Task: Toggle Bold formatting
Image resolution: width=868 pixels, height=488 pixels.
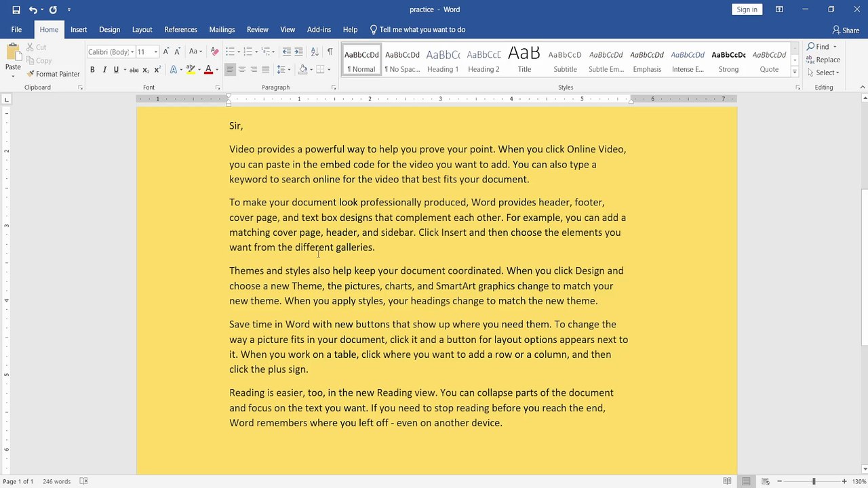Action: pos(92,70)
